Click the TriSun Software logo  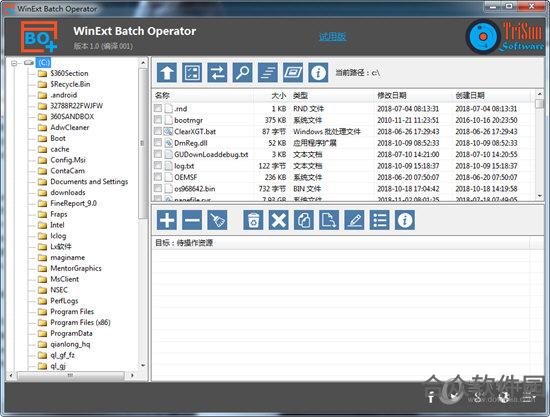505,36
